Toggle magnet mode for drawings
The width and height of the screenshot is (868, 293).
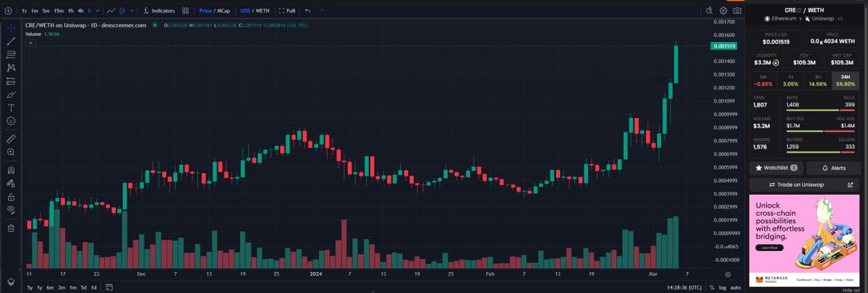pyautogui.click(x=11, y=170)
